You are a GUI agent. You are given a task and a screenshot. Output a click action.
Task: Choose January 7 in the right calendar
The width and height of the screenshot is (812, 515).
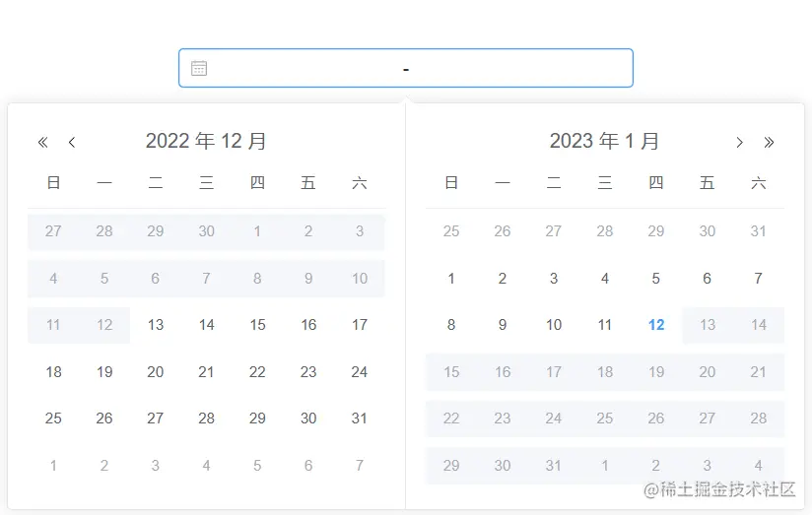coord(758,279)
